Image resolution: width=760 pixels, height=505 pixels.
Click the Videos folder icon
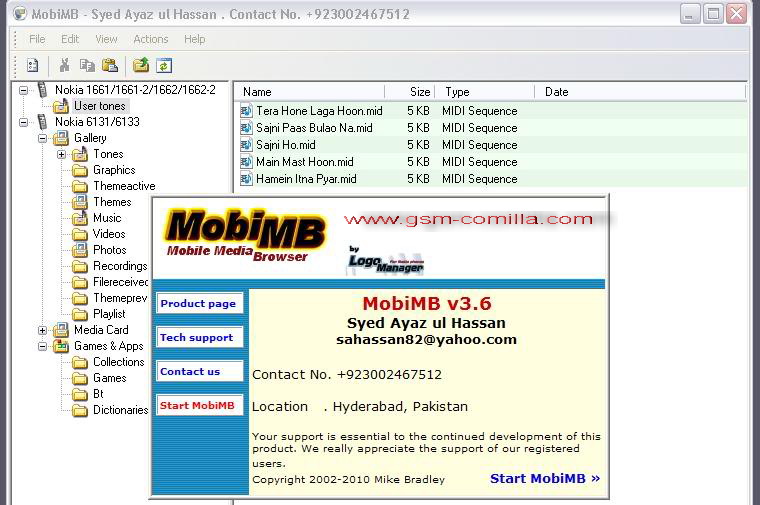79,234
